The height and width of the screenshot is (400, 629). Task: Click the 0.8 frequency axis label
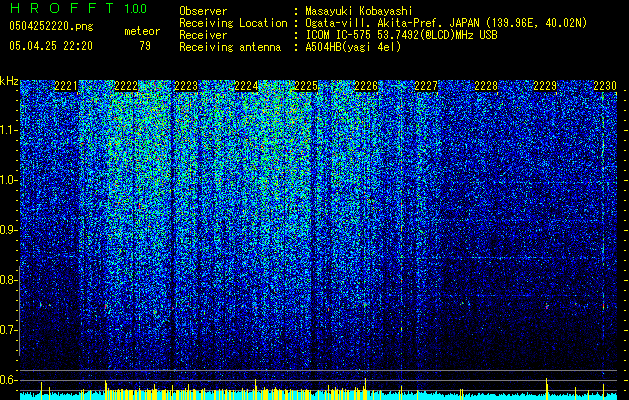pyautogui.click(x=8, y=280)
